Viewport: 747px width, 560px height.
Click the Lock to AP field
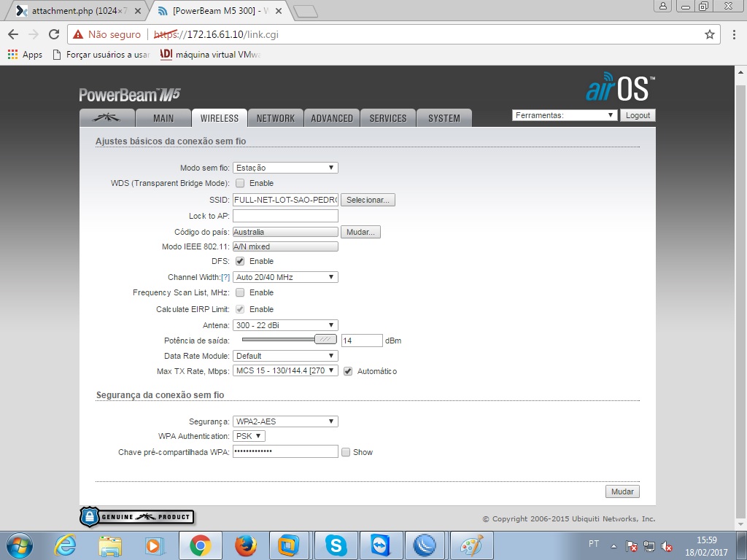(285, 216)
